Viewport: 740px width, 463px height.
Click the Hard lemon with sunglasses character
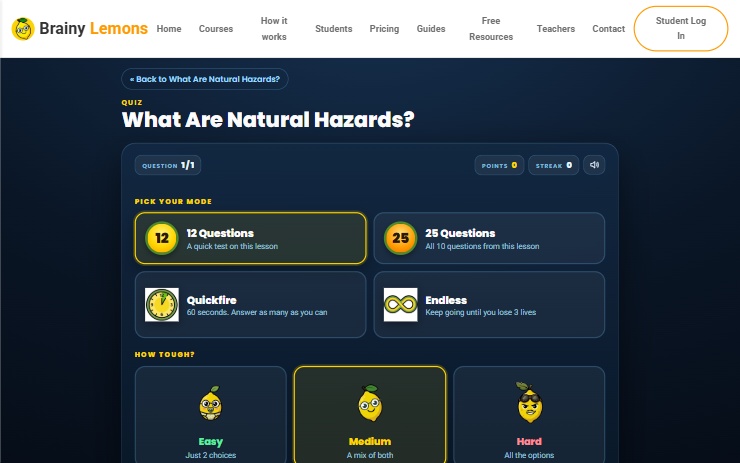pos(529,403)
